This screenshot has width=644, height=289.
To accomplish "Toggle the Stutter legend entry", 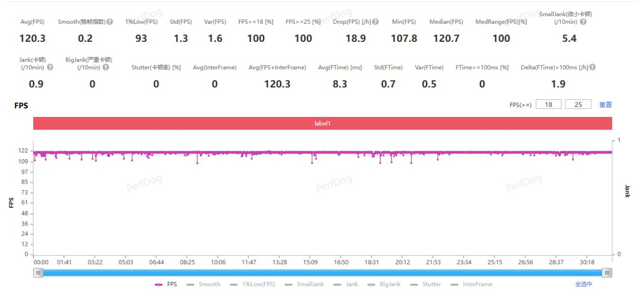I will pyautogui.click(x=426, y=284).
